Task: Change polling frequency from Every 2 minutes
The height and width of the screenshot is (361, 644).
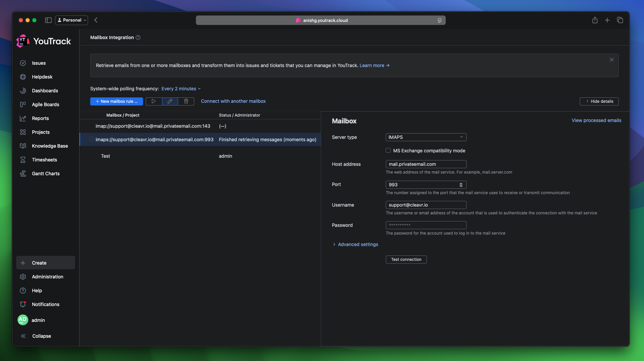Action: click(x=181, y=89)
